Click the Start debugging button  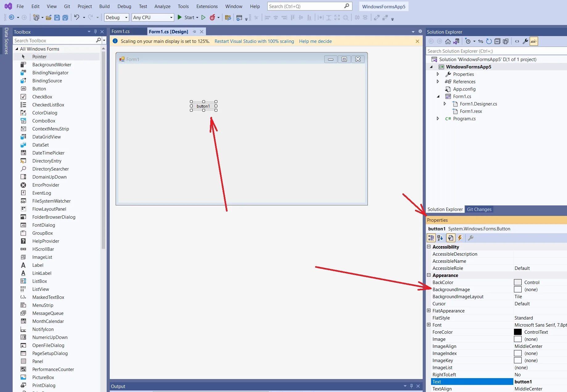(x=188, y=18)
